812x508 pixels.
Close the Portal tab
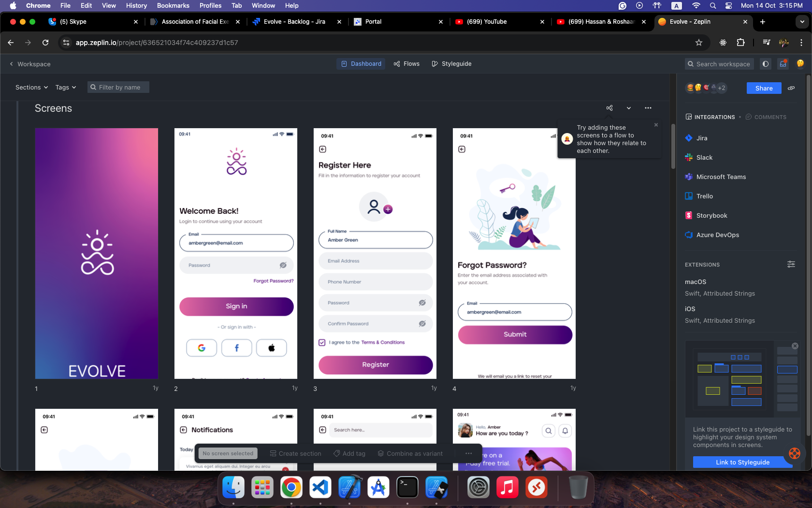pos(441,22)
